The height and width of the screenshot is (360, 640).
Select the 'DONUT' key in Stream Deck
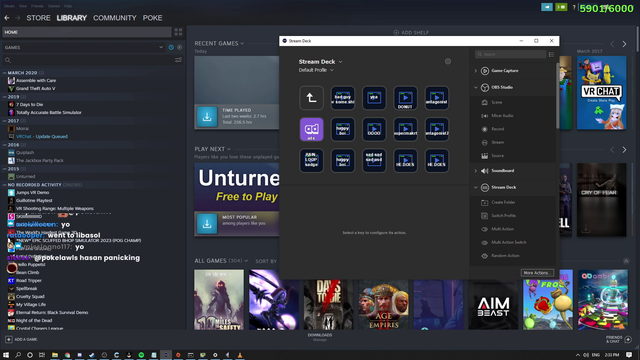405,98
